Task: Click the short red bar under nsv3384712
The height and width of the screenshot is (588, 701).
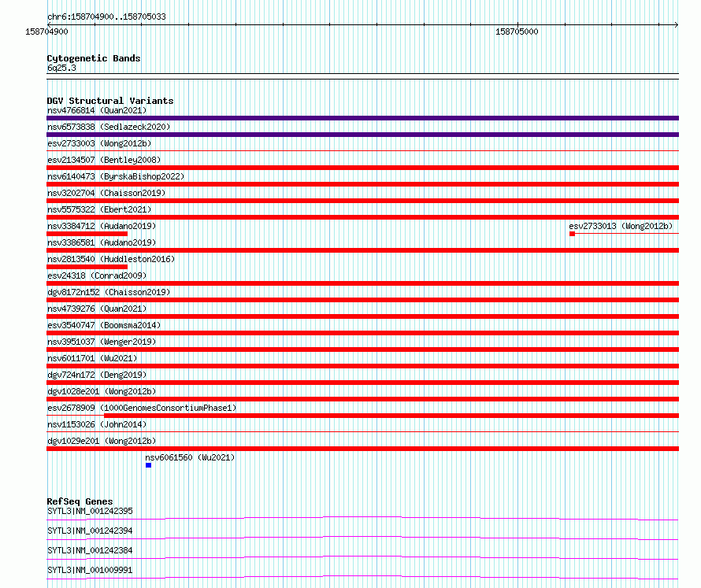Action: 87,234
